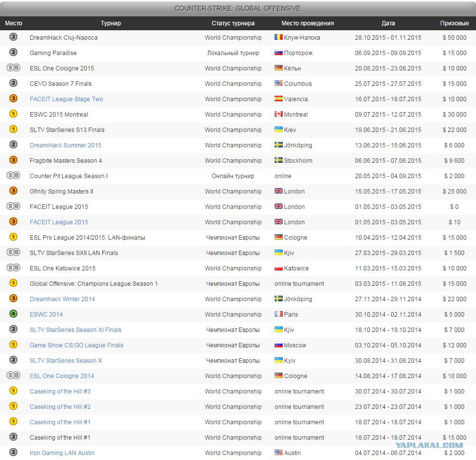Click the Counter-Strike: Global Offensive title bar
476x460 pixels.
point(238,8)
